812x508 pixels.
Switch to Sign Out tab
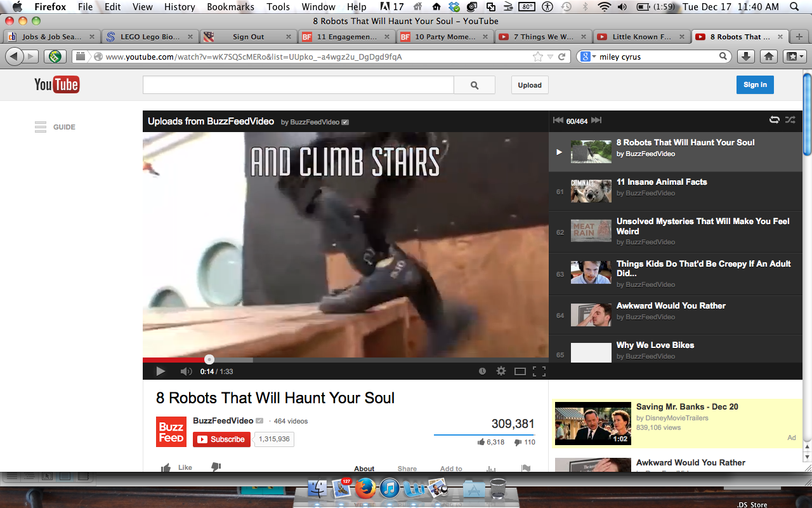pos(248,37)
